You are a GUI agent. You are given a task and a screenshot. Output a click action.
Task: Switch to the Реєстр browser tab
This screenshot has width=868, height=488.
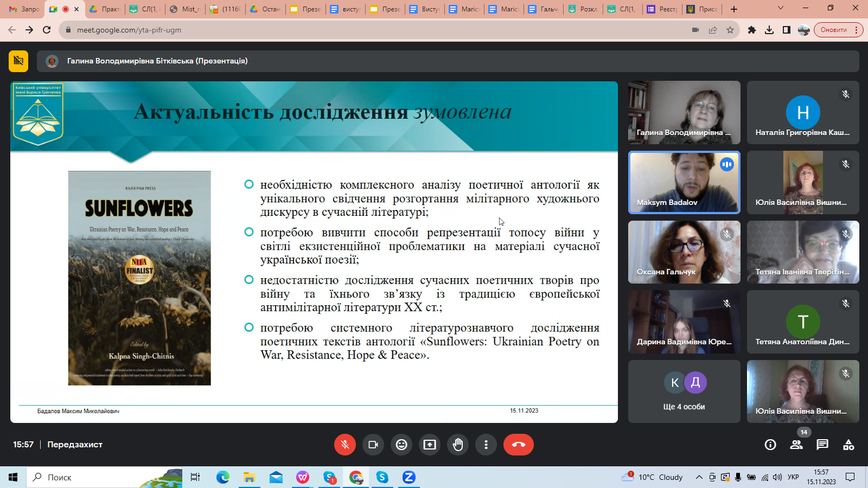pos(662,9)
